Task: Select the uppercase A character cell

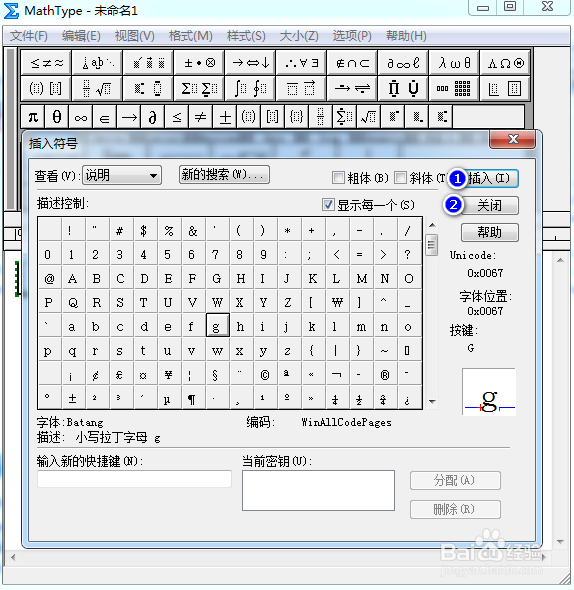Action: coord(73,278)
